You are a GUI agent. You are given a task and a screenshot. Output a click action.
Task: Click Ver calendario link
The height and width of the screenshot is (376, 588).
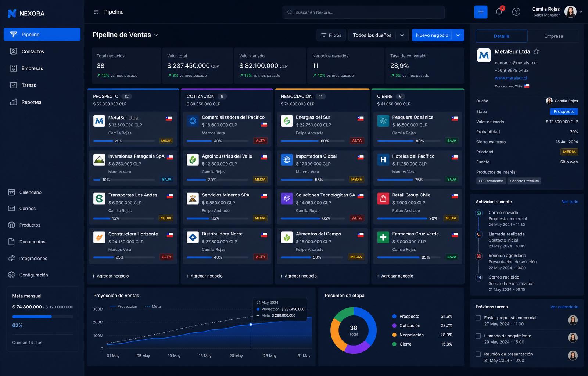click(x=564, y=307)
